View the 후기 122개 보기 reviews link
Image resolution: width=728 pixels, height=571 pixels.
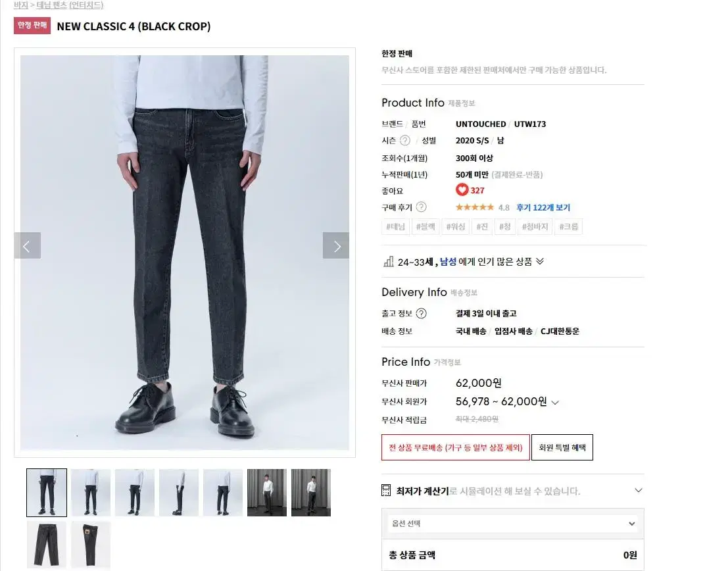pyautogui.click(x=543, y=207)
